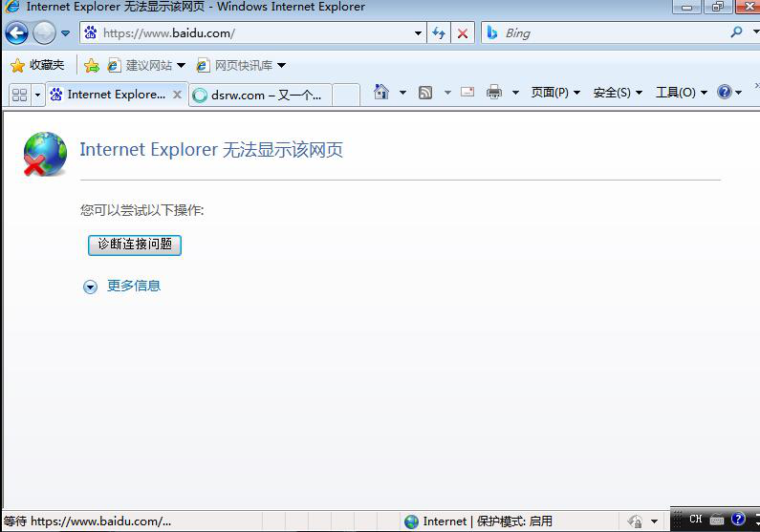The image size is (760, 532).
Task: Click the Internet zone globe in status bar
Action: [x=411, y=521]
